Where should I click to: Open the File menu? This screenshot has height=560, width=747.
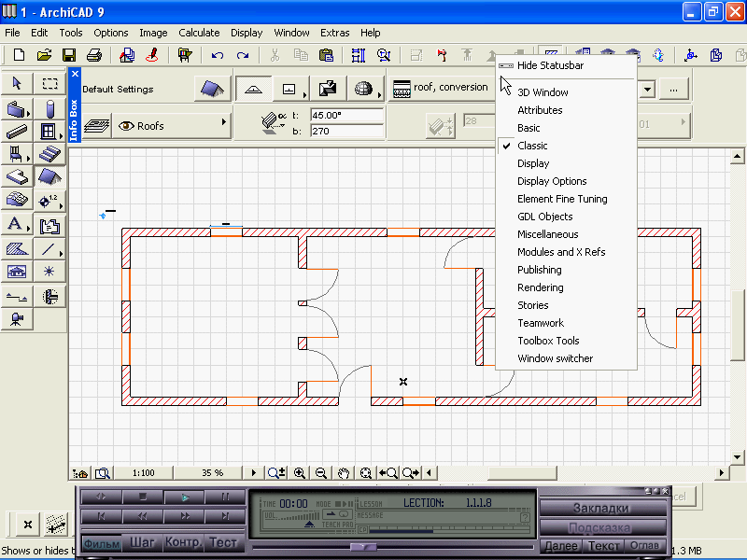click(x=12, y=33)
